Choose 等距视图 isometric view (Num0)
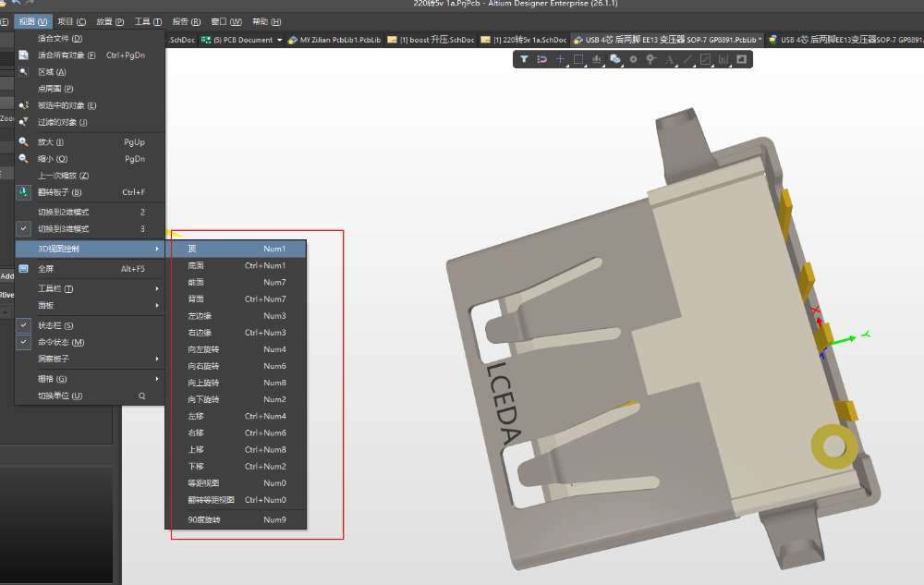This screenshot has width=924, height=585. (x=237, y=483)
